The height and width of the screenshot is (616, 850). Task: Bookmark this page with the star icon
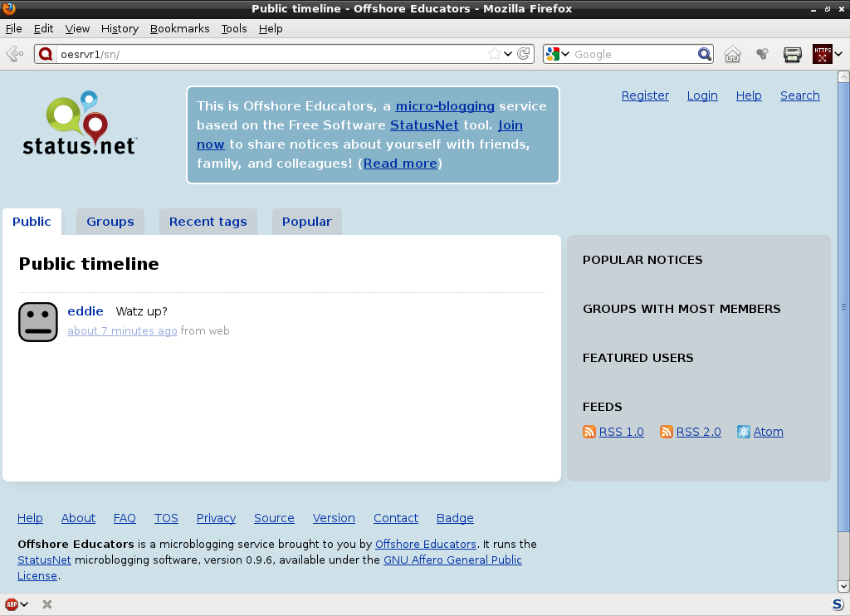[x=495, y=54]
